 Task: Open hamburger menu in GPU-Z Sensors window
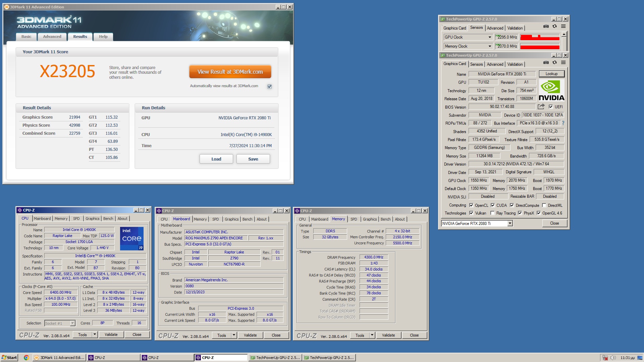click(563, 26)
